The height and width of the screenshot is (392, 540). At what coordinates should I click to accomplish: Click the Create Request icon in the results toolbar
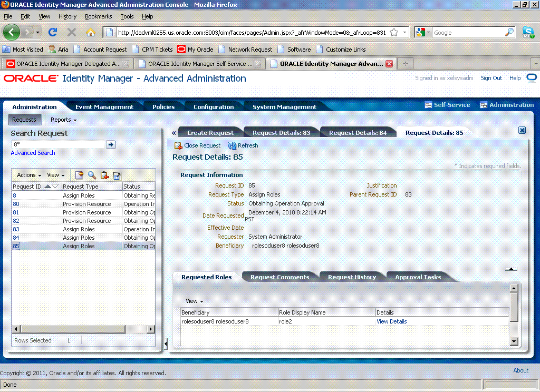pyautogui.click(x=79, y=175)
